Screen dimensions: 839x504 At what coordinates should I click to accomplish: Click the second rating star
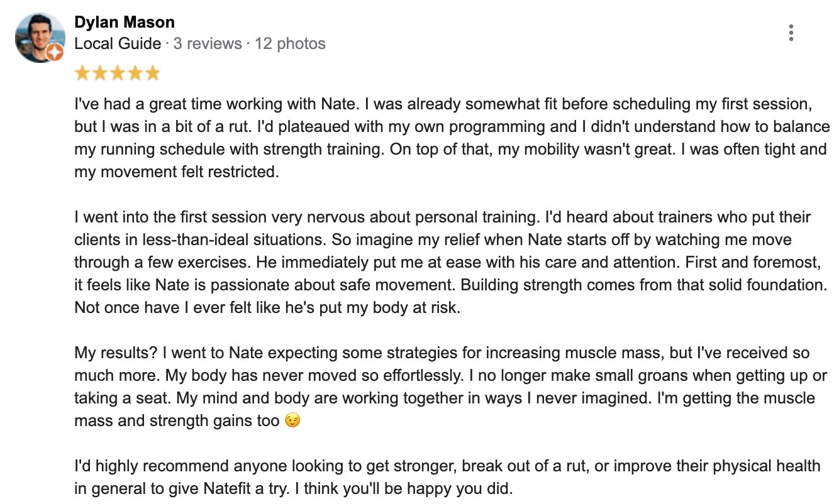(100, 74)
